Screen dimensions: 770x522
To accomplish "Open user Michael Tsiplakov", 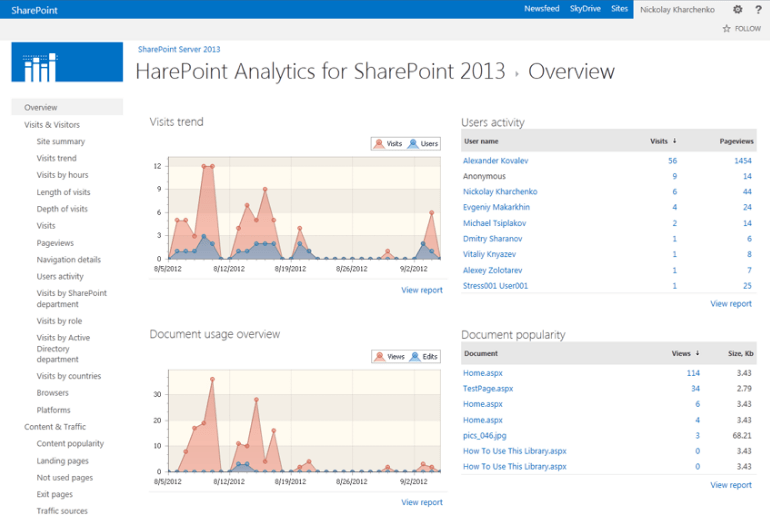I will click(x=495, y=223).
